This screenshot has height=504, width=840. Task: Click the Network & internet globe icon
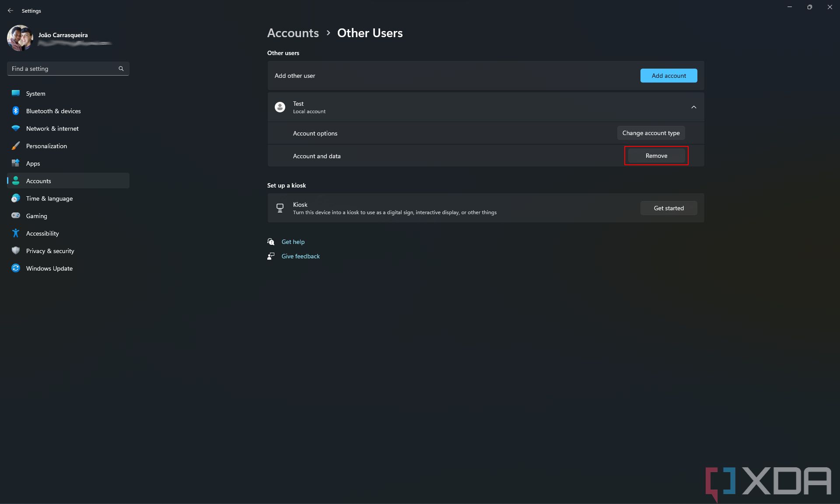tap(16, 128)
